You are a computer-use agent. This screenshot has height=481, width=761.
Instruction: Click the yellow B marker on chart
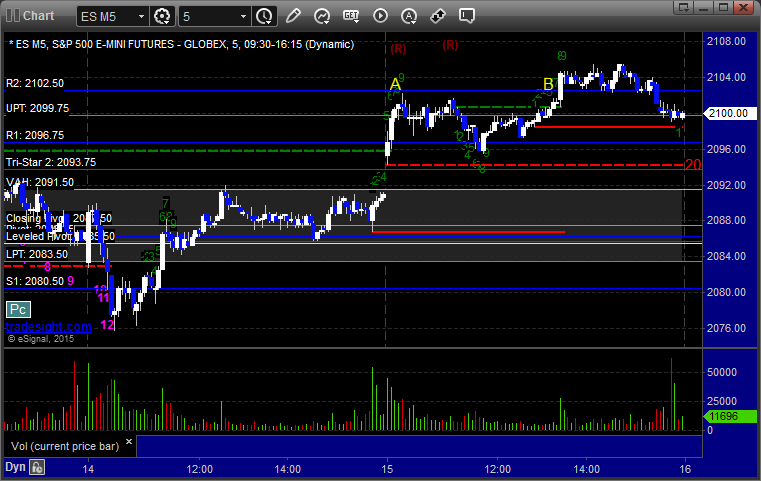click(548, 84)
